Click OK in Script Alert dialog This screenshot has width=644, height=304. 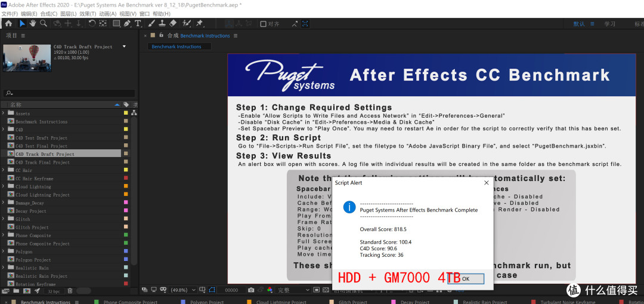tap(466, 278)
